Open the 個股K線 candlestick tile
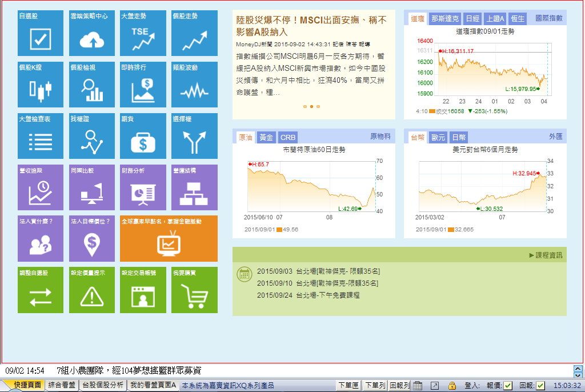This screenshot has width=585, height=392. (41, 85)
